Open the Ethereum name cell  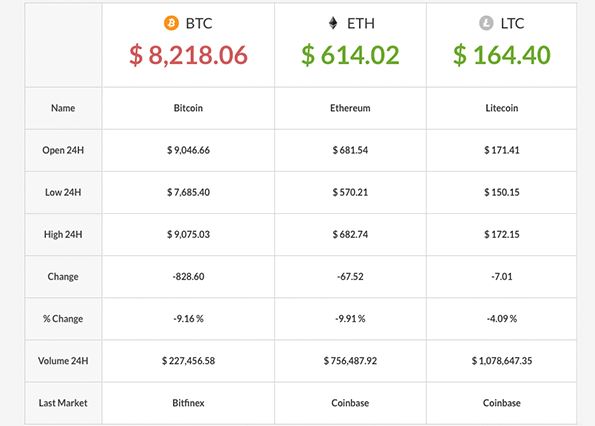(350, 108)
